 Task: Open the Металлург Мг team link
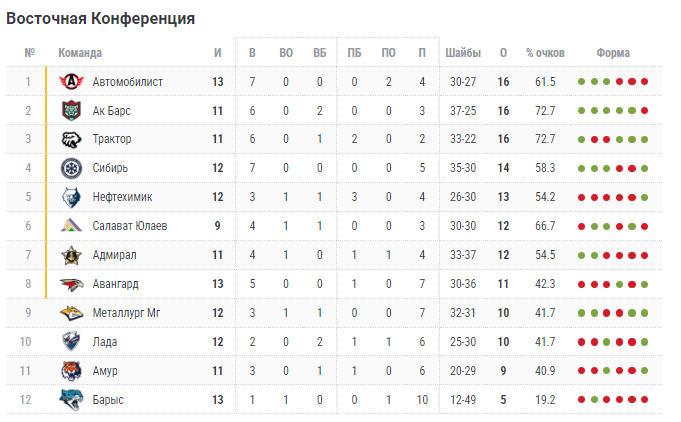click(126, 313)
